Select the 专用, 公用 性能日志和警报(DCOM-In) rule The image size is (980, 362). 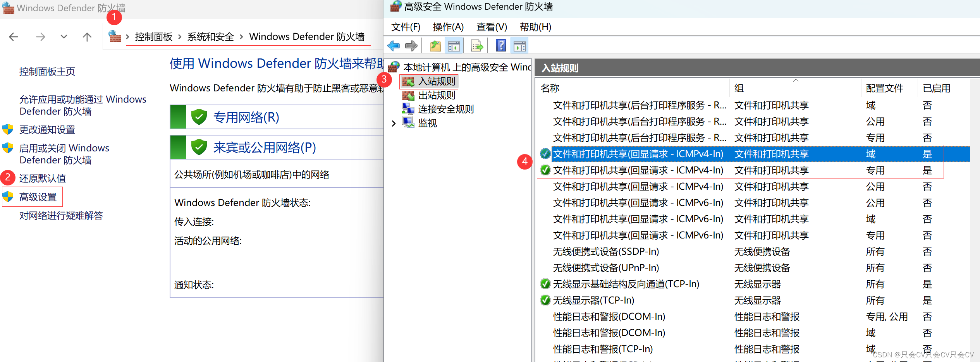(609, 316)
